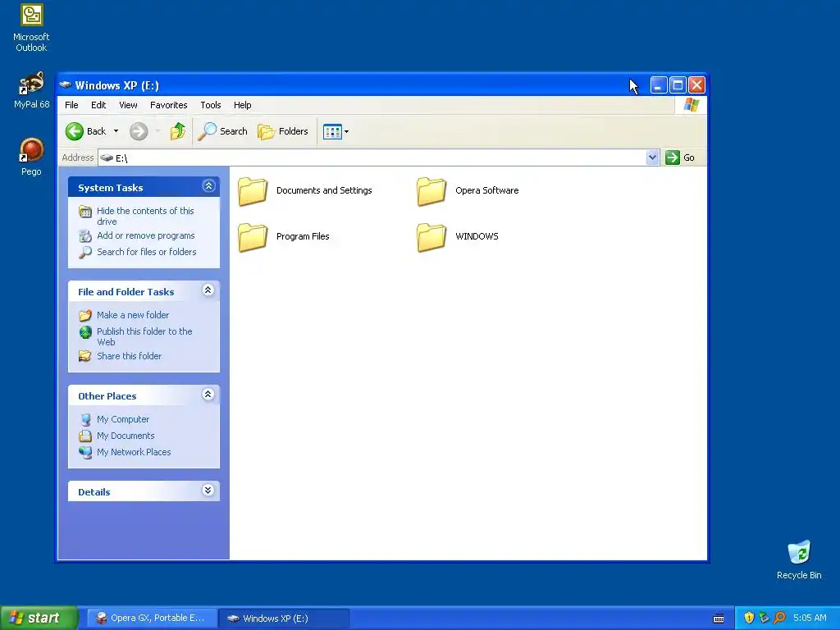Screen dimensions: 840x630
Task: Switch to Opera GX taskbar button
Action: click(152, 619)
